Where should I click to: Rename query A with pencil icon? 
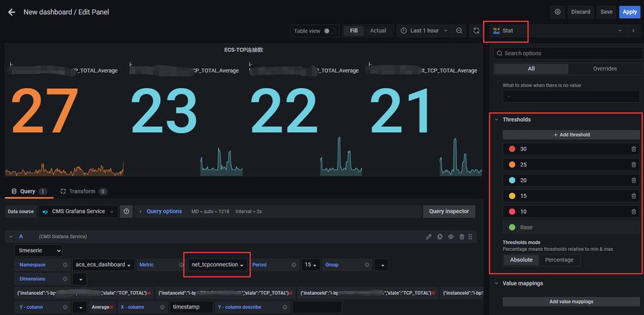429,237
